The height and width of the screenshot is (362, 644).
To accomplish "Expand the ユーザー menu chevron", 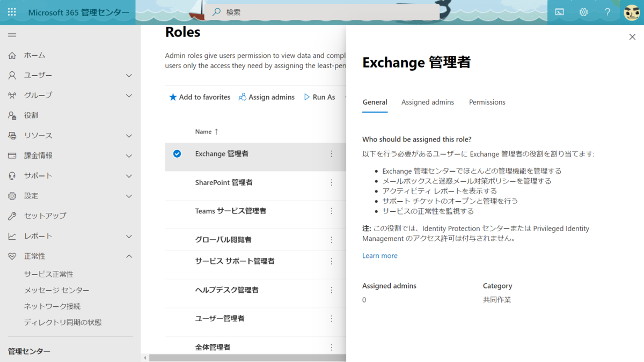I will 129,76.
